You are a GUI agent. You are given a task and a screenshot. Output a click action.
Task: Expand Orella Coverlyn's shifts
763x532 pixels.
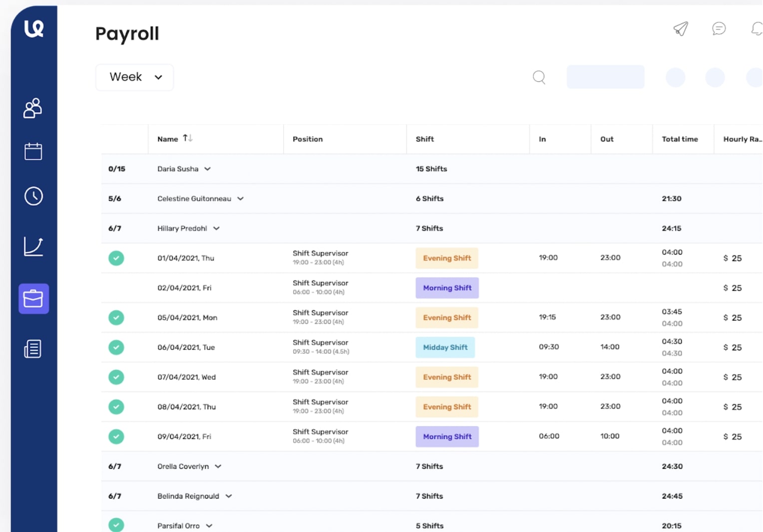pyautogui.click(x=217, y=466)
